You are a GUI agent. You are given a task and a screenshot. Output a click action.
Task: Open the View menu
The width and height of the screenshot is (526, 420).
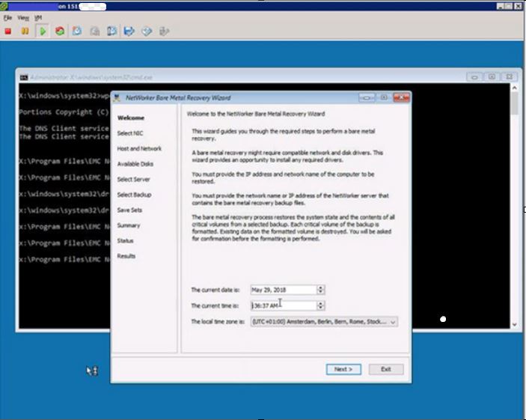[x=23, y=17]
